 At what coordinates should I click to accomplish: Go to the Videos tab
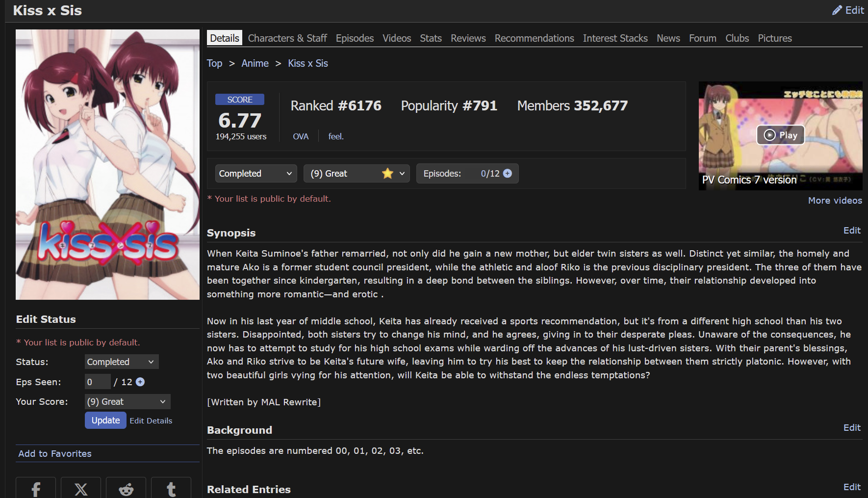pos(397,38)
